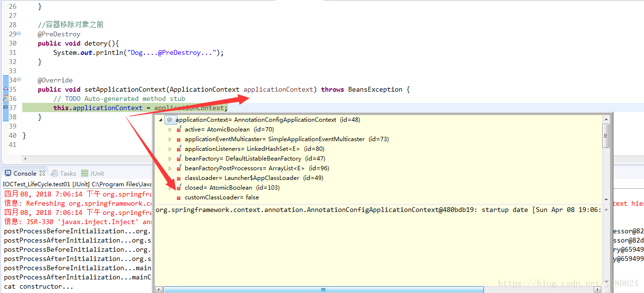
Task: Select the classLoader Launcher$AppClassLoader entry
Action: point(248,178)
